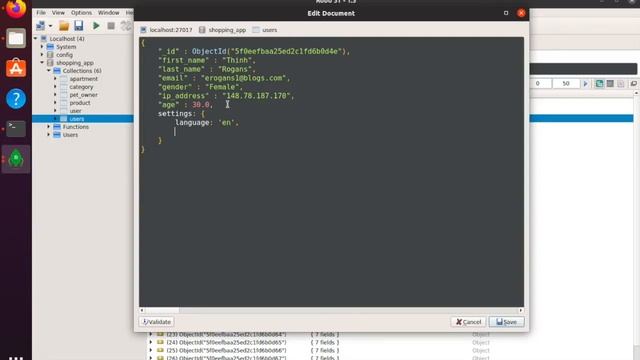Select the pet_owner collection
The image size is (640, 360).
[83, 95]
